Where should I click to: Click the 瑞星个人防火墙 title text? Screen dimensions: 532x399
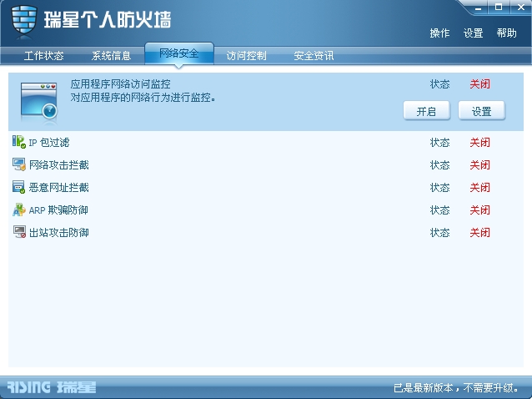108,19
